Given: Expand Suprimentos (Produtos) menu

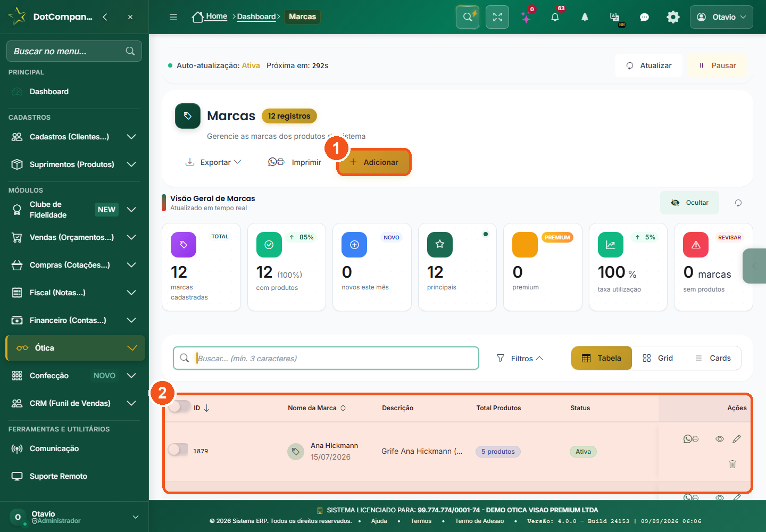Looking at the screenshot, I should pyautogui.click(x=74, y=164).
